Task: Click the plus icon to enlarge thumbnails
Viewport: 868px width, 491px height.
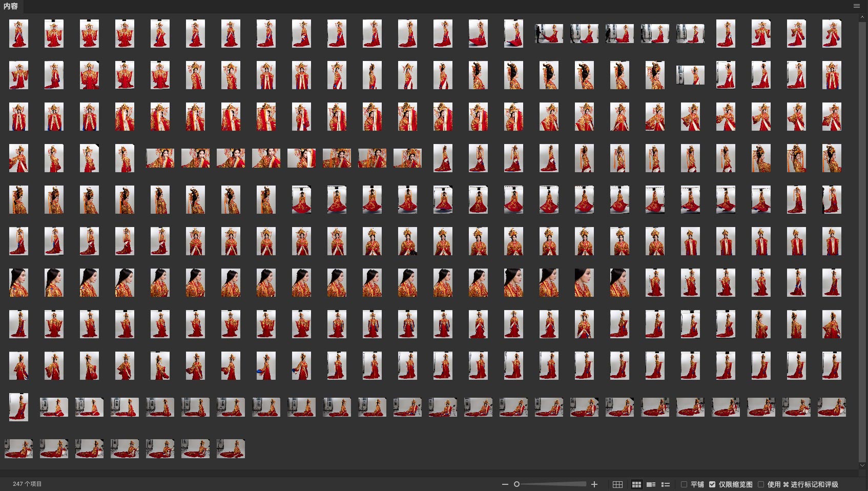Action: pyautogui.click(x=594, y=484)
